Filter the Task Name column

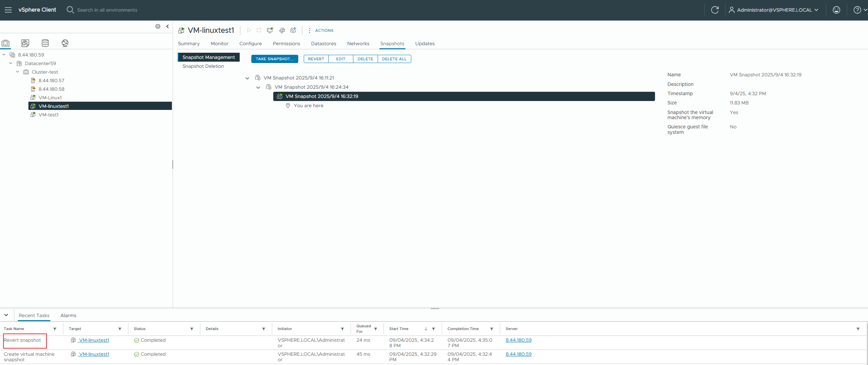55,329
